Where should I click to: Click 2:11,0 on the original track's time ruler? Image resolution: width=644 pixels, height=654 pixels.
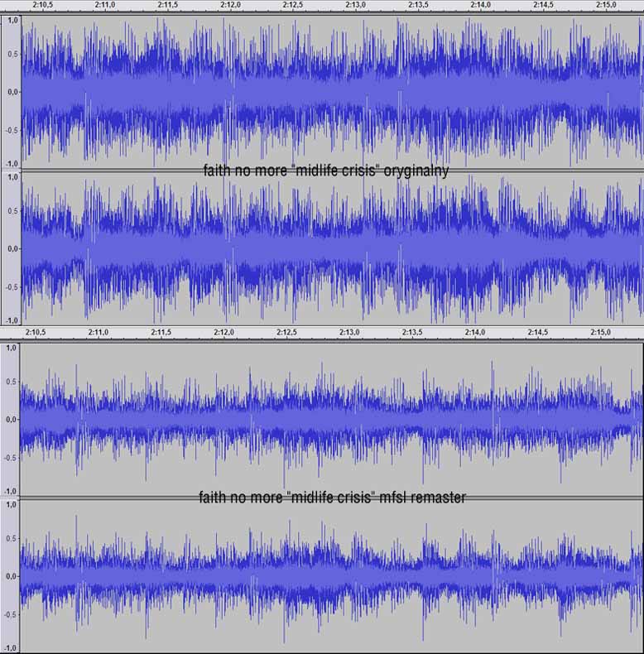click(x=105, y=5)
